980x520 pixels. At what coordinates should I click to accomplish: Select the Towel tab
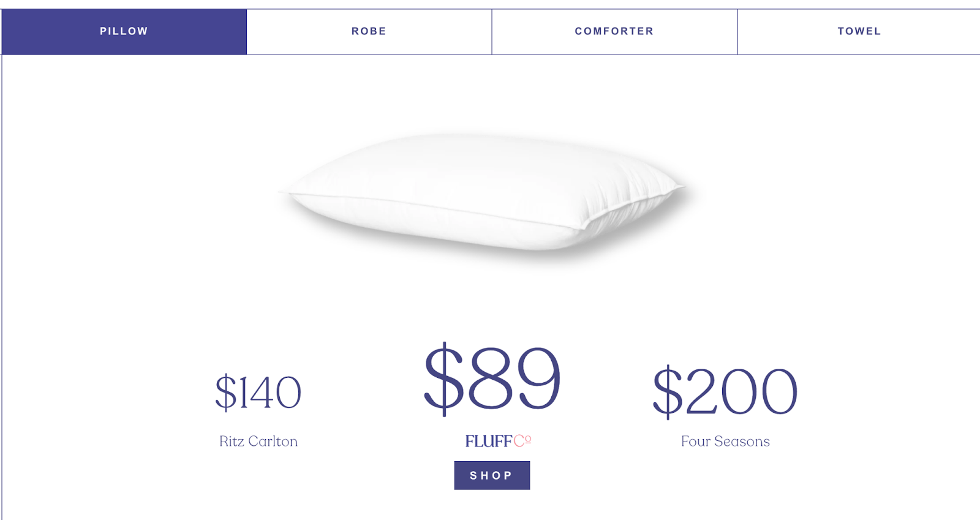tap(859, 31)
